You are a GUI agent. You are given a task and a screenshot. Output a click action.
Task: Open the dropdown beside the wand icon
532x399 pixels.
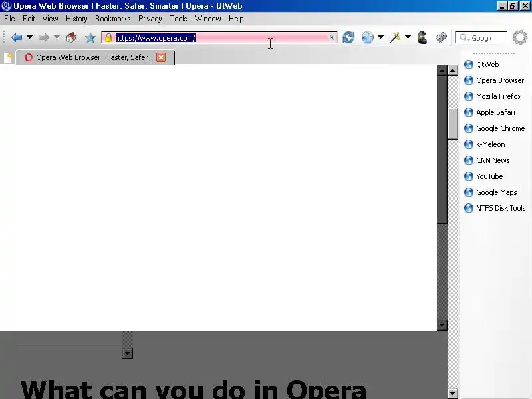pos(408,37)
